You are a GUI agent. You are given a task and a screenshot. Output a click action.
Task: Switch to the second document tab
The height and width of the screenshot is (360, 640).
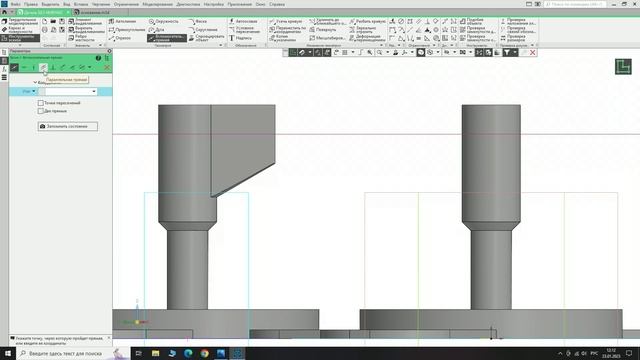pyautogui.click(x=94, y=13)
